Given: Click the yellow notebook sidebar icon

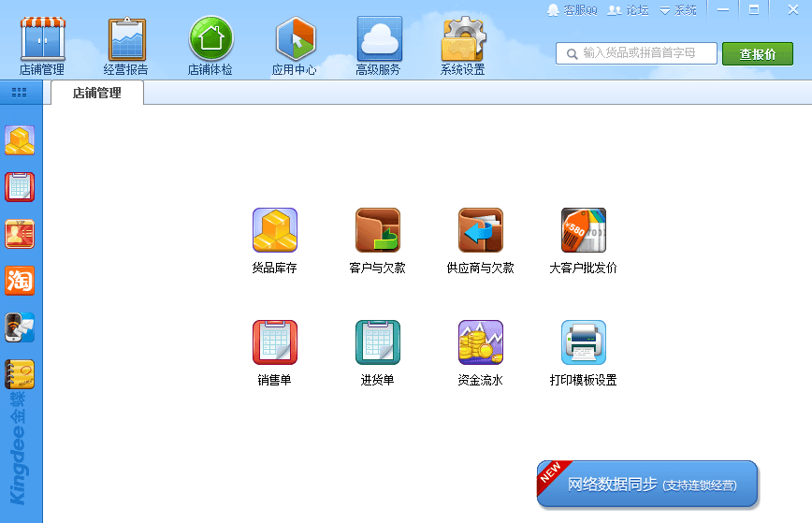Looking at the screenshot, I should click(20, 374).
